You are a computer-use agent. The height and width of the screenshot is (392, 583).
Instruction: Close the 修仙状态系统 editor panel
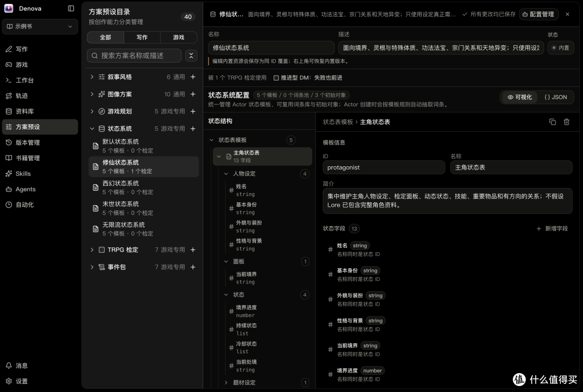coord(567,14)
